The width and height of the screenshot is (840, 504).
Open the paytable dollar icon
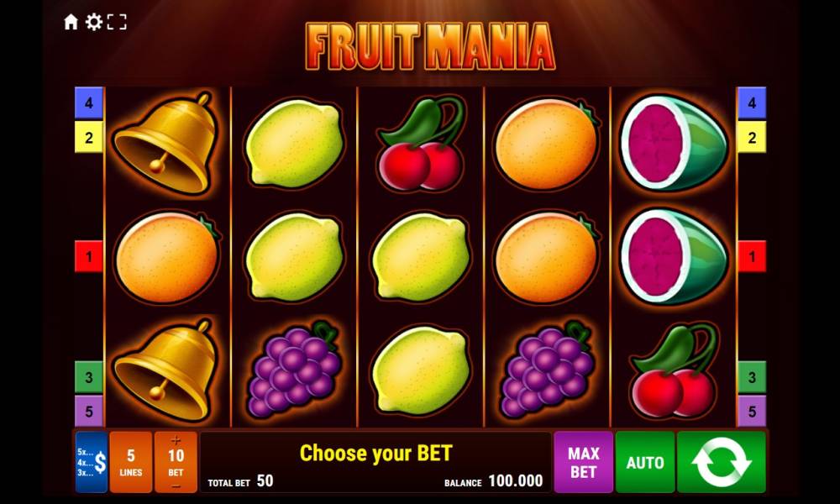(x=92, y=462)
